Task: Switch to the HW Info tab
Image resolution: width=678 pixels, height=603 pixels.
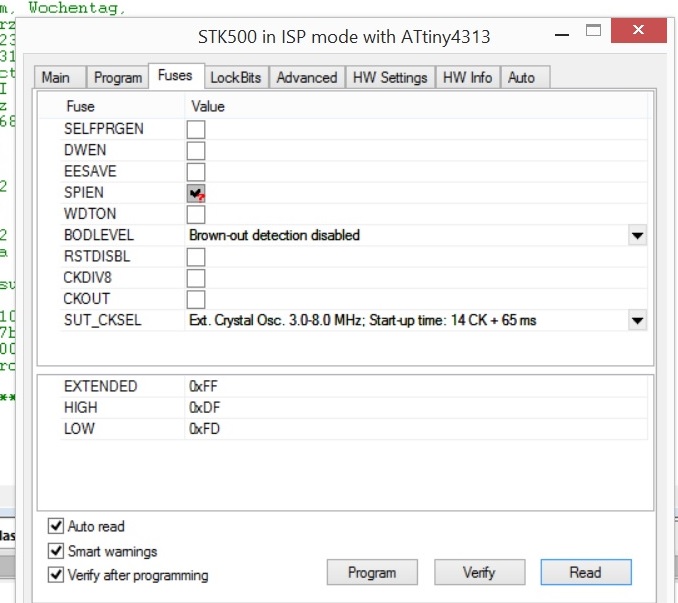Action: point(467,77)
